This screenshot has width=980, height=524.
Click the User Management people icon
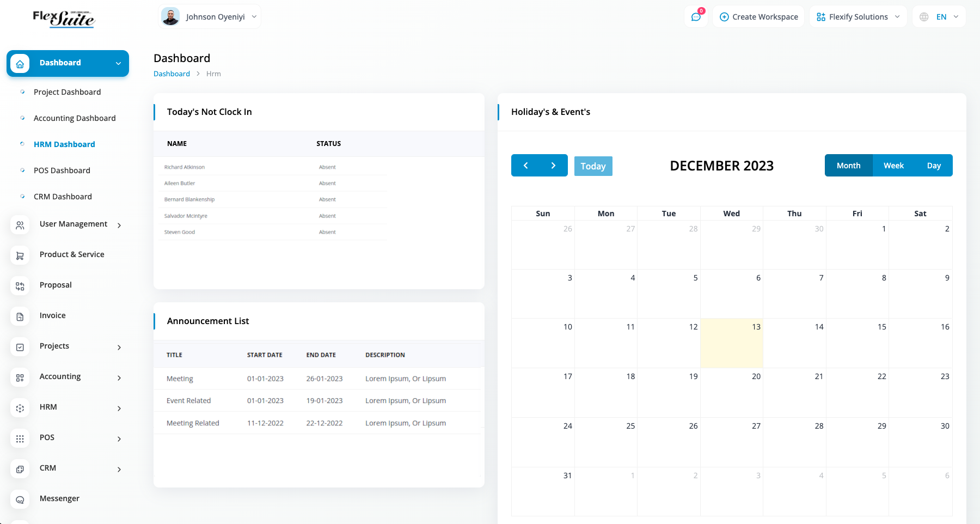[x=20, y=225]
